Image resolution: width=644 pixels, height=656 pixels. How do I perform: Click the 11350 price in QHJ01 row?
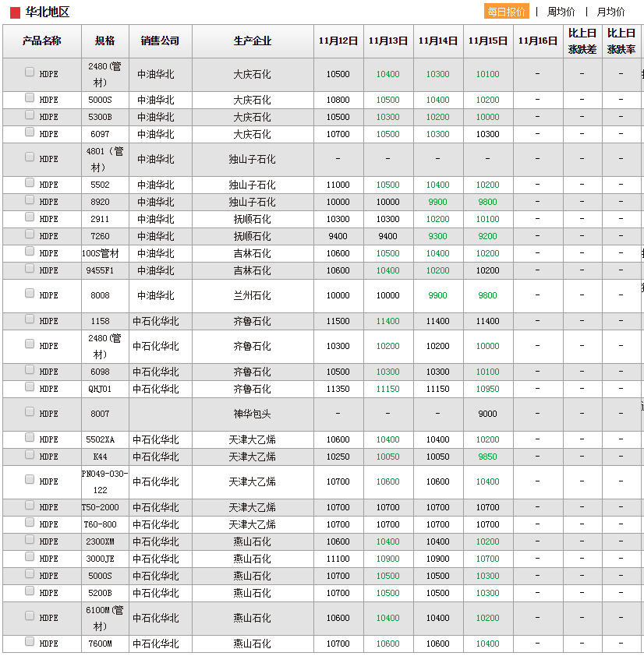(338, 389)
